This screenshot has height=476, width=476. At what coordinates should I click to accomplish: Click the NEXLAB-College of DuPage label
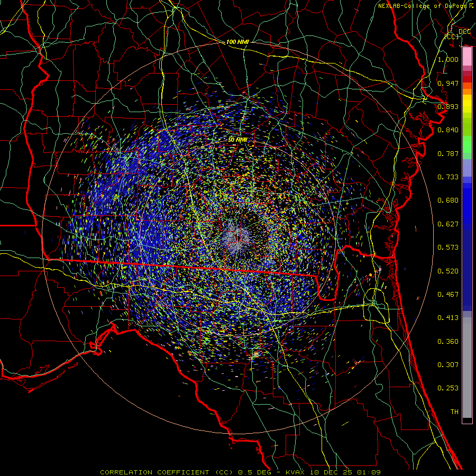coord(425,6)
